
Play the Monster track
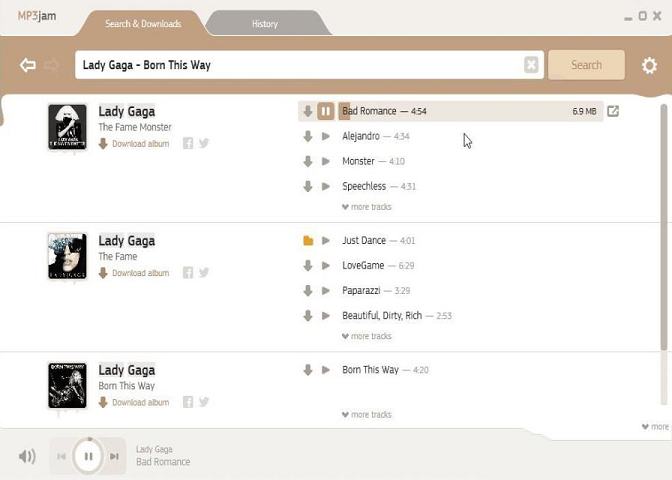[326, 162]
